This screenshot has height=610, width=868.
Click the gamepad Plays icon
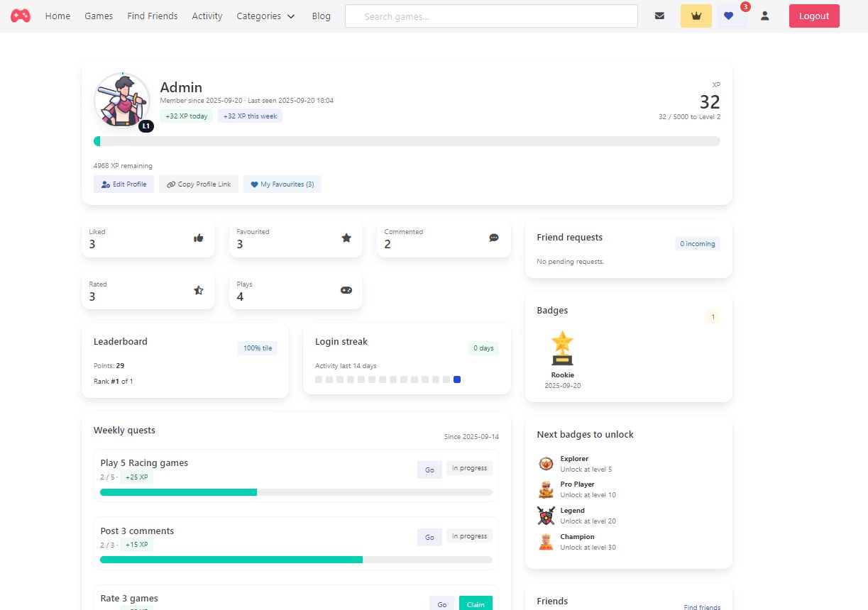pos(346,290)
